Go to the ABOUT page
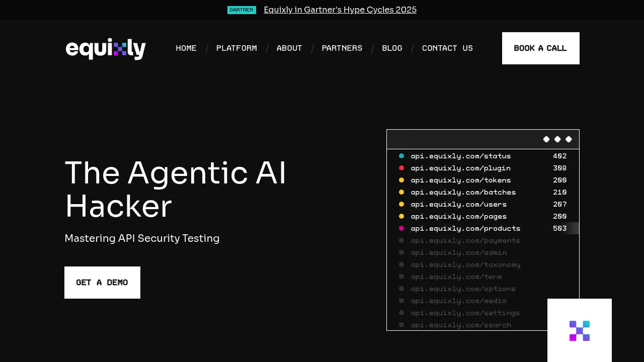Viewport: 644px width, 362px height. click(289, 48)
